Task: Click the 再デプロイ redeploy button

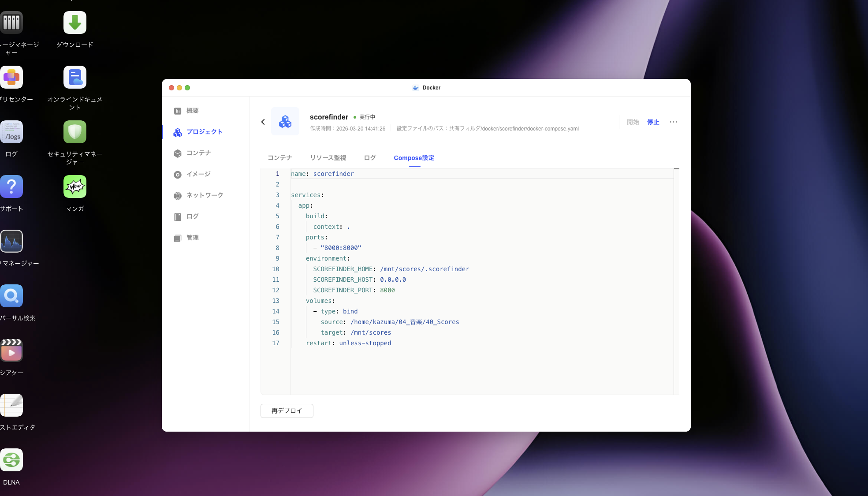Action: point(287,411)
